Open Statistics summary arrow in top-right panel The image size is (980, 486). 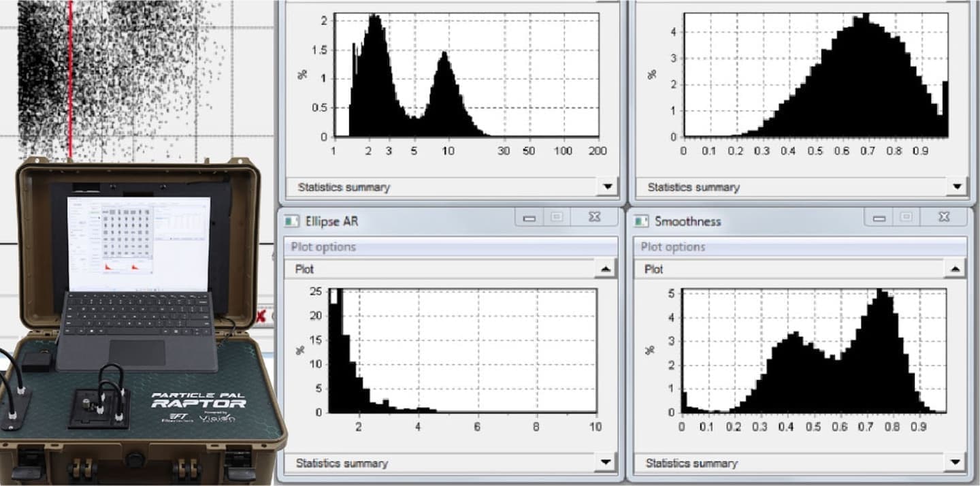tap(956, 187)
